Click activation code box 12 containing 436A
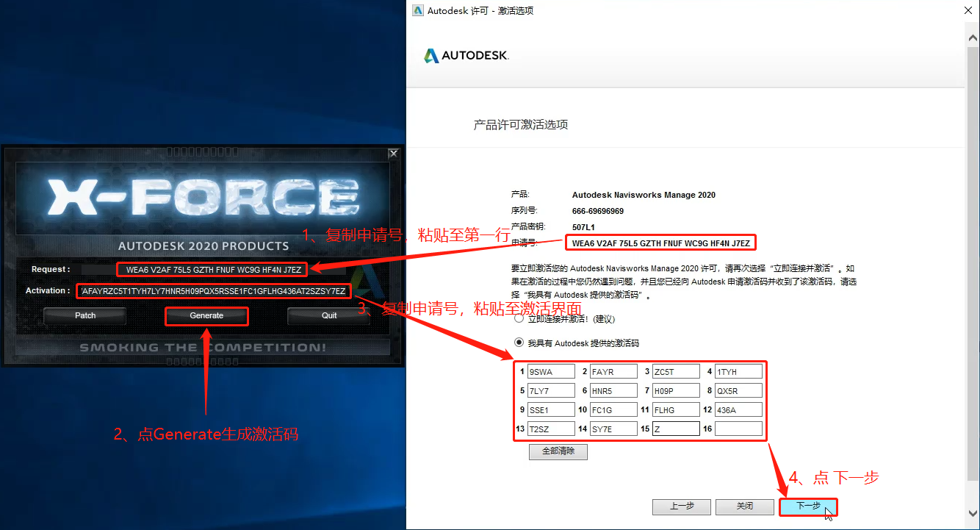The height and width of the screenshot is (530, 980). click(738, 410)
